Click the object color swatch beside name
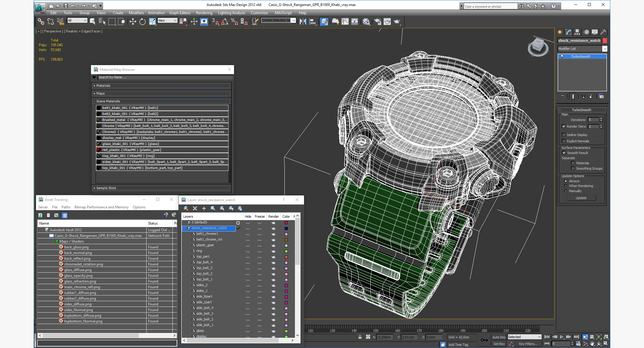This screenshot has height=348, width=644. 605,41
